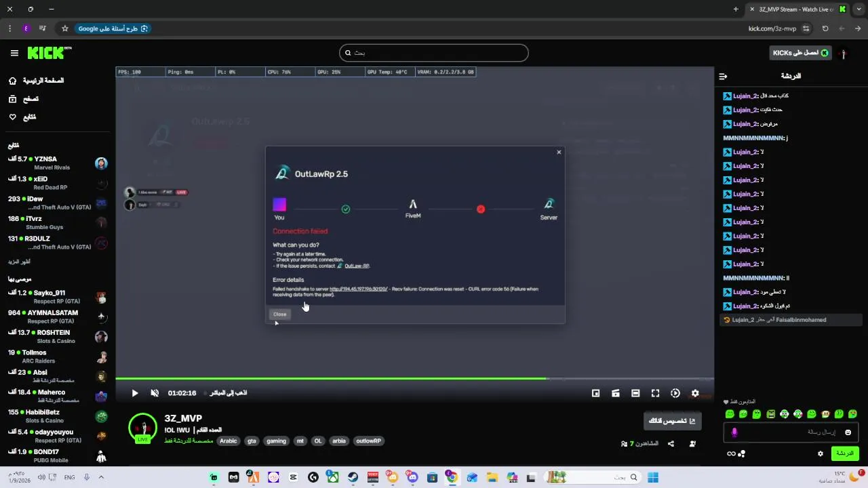Screen dimensions: 868x488
Task: Open Maherco recommended channel
Action: (58, 396)
